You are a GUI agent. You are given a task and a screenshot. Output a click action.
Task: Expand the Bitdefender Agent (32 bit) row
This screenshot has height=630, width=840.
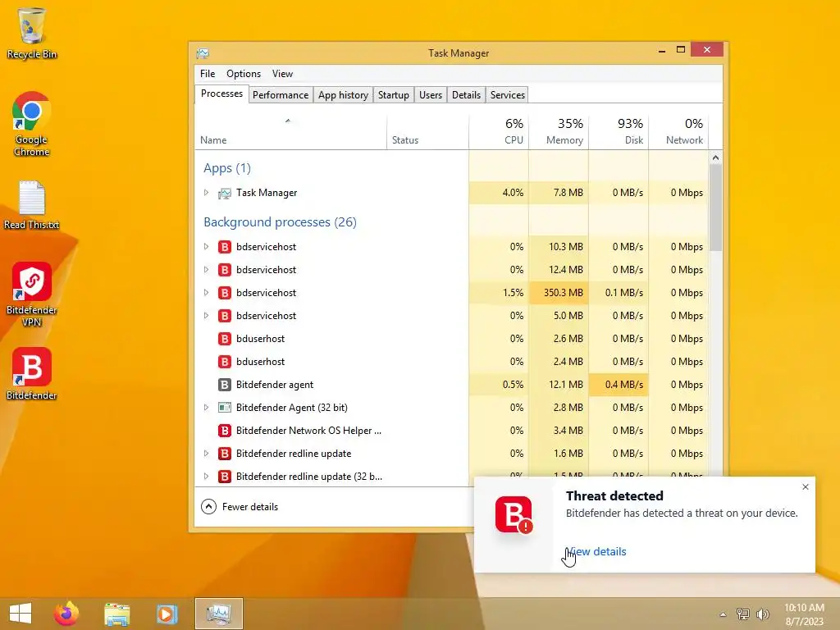pos(206,408)
